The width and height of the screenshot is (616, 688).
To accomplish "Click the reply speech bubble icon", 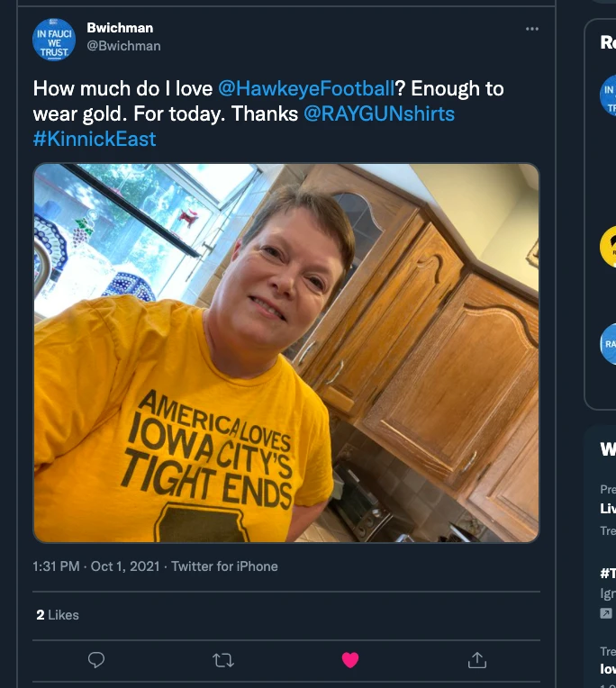I will coord(96,660).
